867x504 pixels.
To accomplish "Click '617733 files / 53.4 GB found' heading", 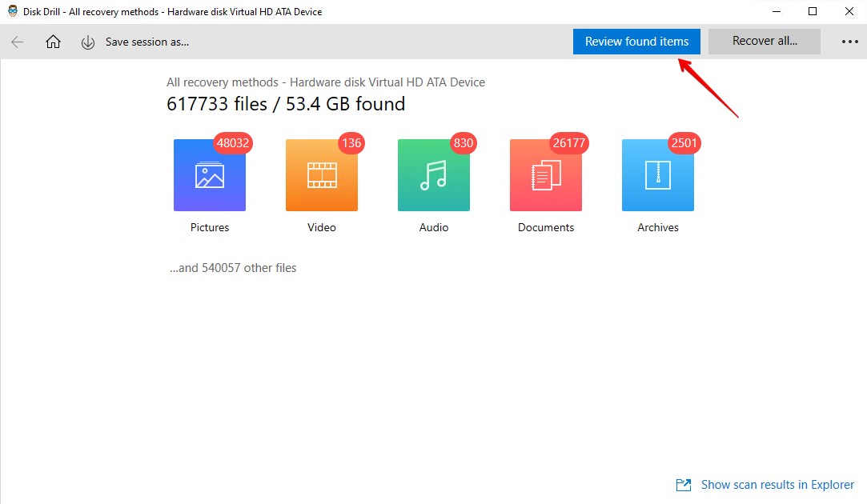I will pos(286,104).
